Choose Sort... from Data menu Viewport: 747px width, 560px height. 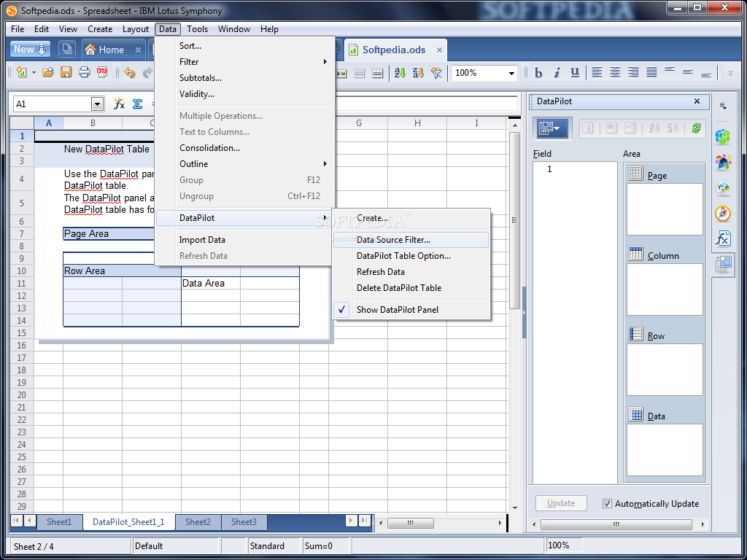[x=245, y=46]
